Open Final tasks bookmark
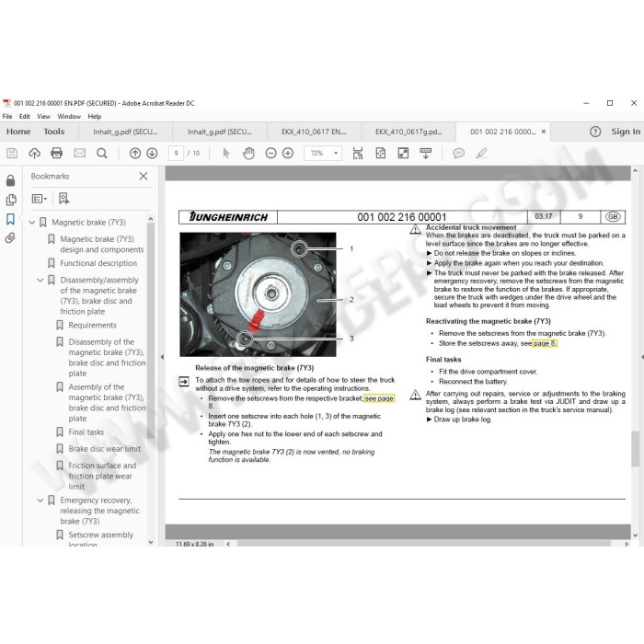Screen dimensions: 644x644 (86, 432)
